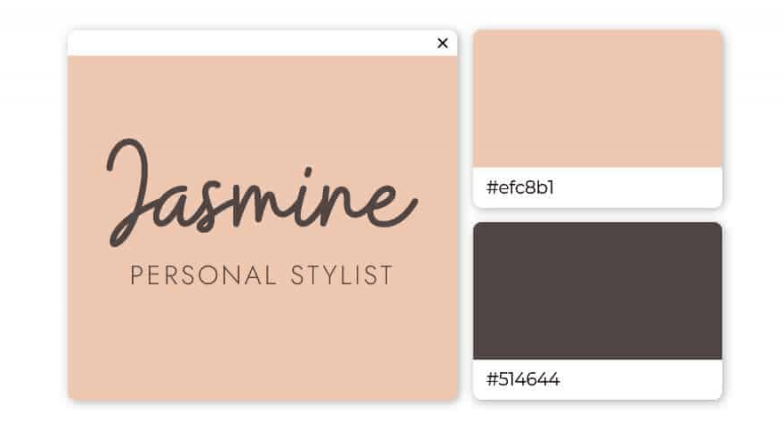Viewport: 784px width, 433px height.
Task: Select the dark brown #514644 color swatch
Action: tap(598, 290)
